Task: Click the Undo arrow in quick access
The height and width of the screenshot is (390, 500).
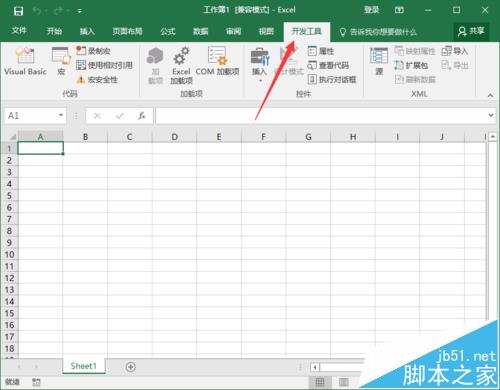Action: click(37, 11)
